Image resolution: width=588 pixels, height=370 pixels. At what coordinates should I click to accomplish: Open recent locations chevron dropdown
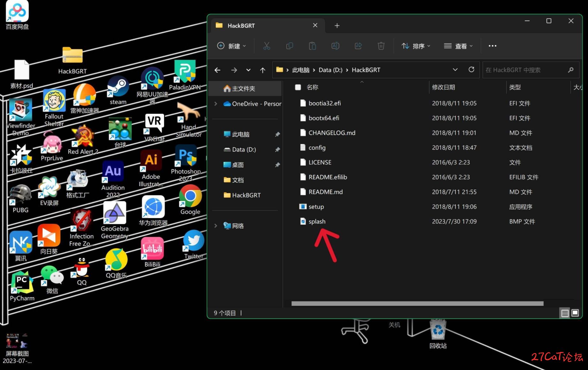(248, 70)
